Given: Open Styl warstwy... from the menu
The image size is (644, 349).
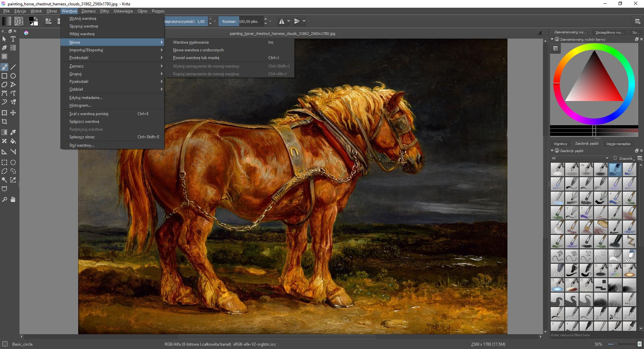Looking at the screenshot, I should [112, 145].
